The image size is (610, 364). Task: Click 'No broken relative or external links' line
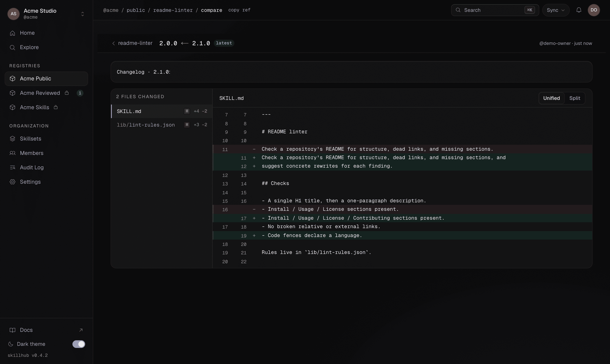402,227
